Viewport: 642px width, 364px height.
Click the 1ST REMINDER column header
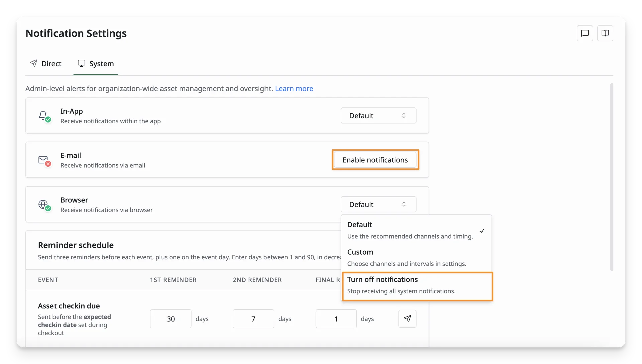(173, 280)
